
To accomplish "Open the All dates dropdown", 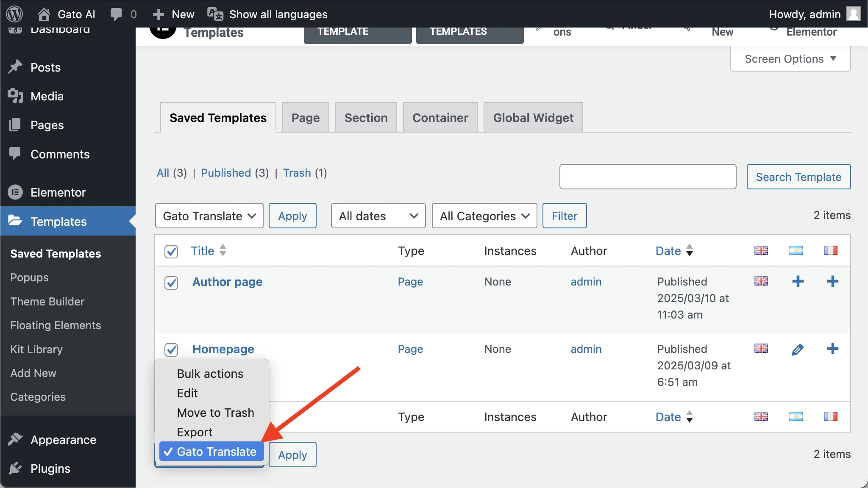I will click(x=378, y=216).
